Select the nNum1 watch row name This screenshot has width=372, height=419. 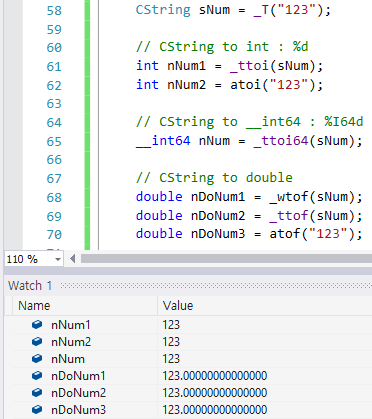pos(71,325)
